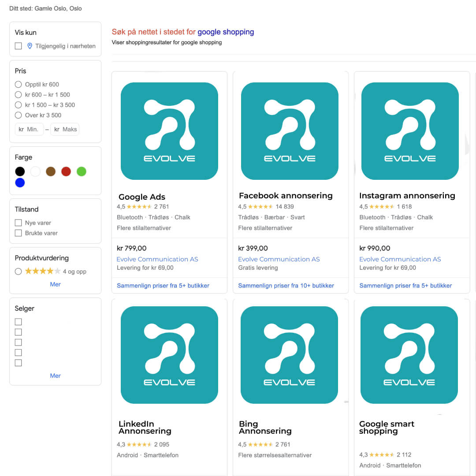The image size is (476, 476).
Task: Open the Facebook annonsering Evolve logo image
Action: click(x=290, y=131)
